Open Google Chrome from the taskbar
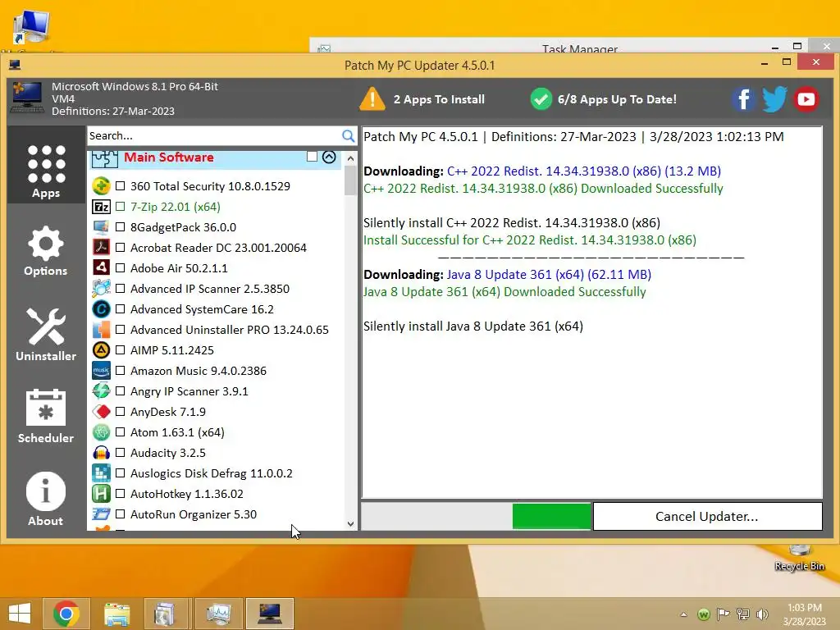This screenshot has width=840, height=630. point(66,614)
